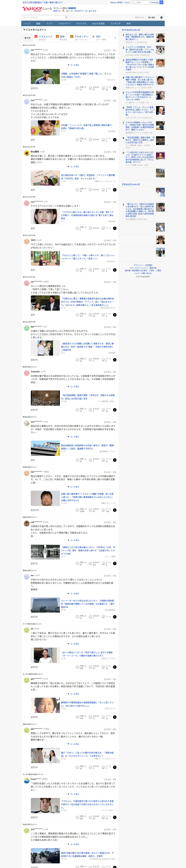Toggle 共感した on pla's comment
The height and width of the screenshot is (868, 186).
pyautogui.click(x=81, y=717)
